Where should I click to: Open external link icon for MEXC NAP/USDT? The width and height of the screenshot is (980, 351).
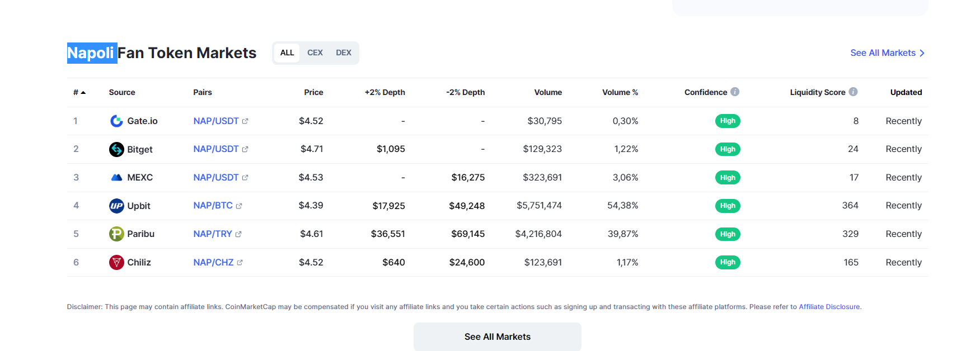(245, 177)
